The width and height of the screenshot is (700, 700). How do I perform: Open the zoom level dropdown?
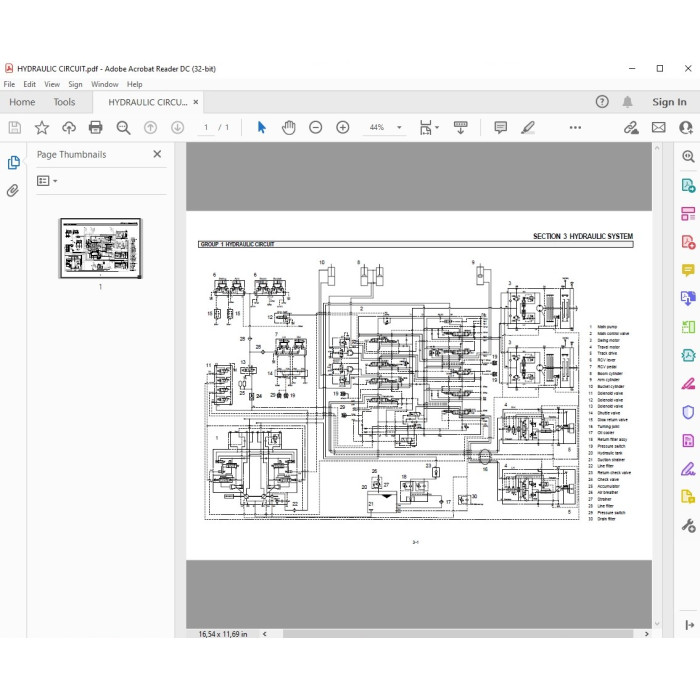point(399,128)
